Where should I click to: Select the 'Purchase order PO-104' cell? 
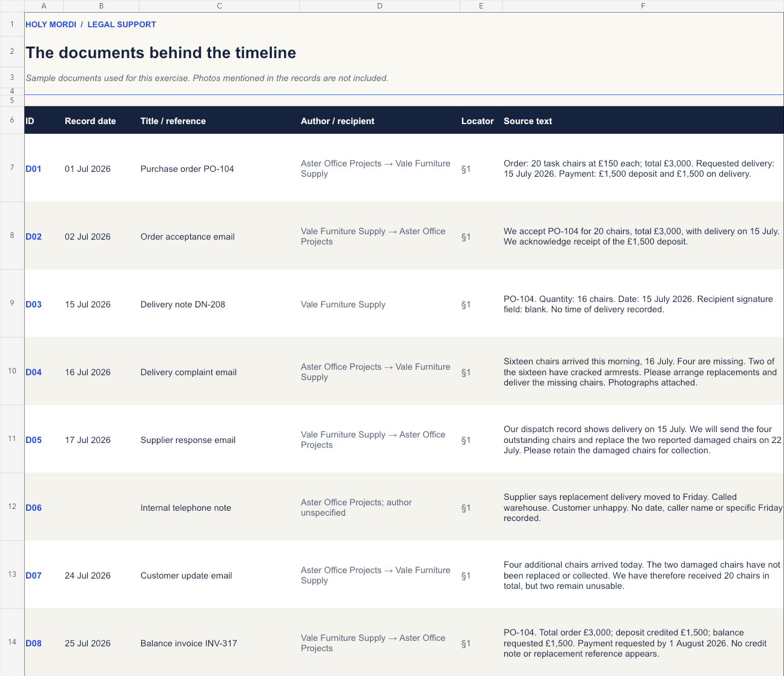tap(219, 168)
